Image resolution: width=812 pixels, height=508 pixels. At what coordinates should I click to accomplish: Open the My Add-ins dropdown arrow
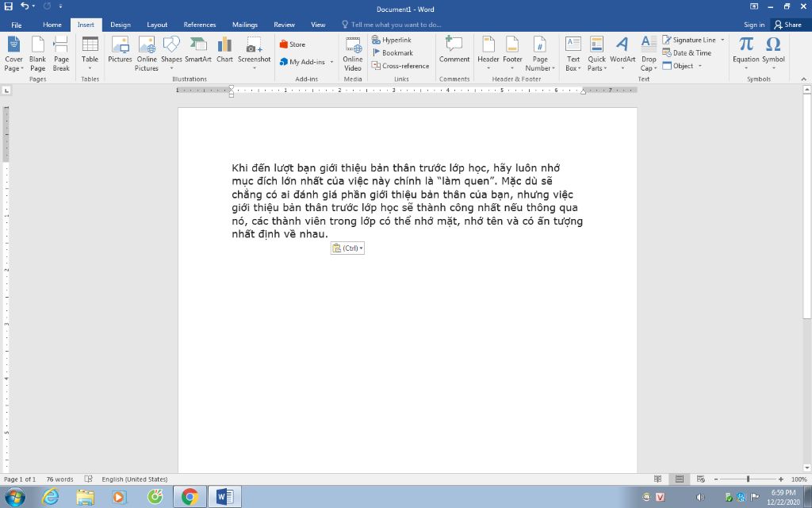[x=331, y=62]
